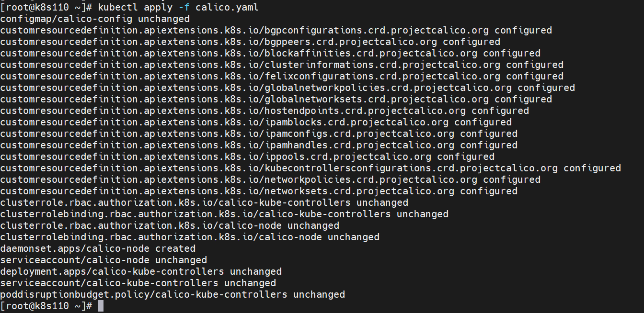Click the bgppeers.crd.projectcalico.org configured line

(x=250, y=42)
